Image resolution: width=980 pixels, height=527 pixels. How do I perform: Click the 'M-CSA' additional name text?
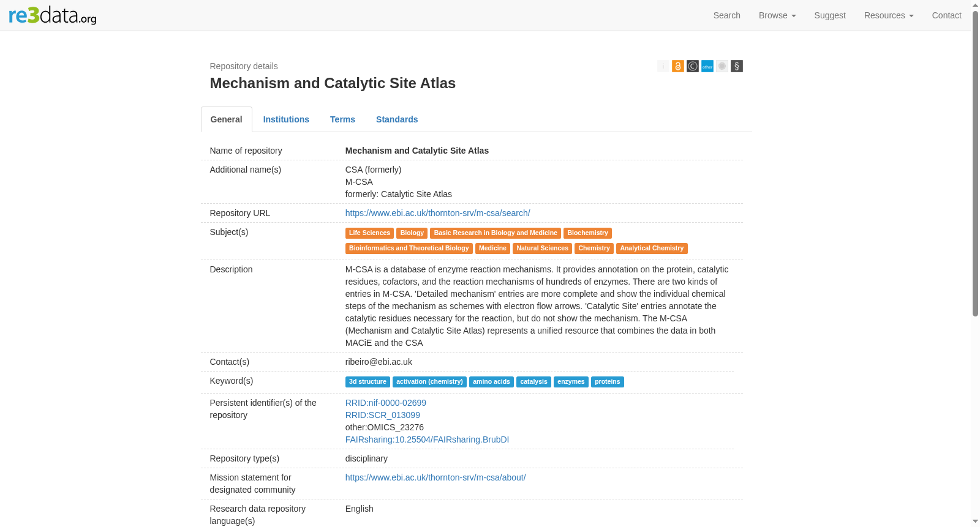pos(359,182)
